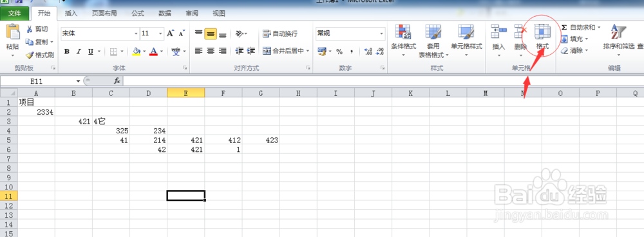
Task: Open the phonetic guide (wén) icon
Action: tap(176, 52)
